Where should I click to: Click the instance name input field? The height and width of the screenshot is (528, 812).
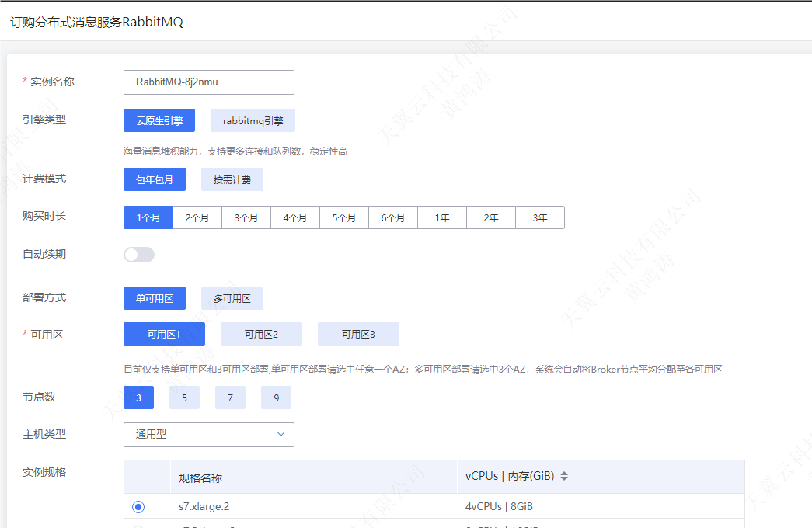coord(209,82)
